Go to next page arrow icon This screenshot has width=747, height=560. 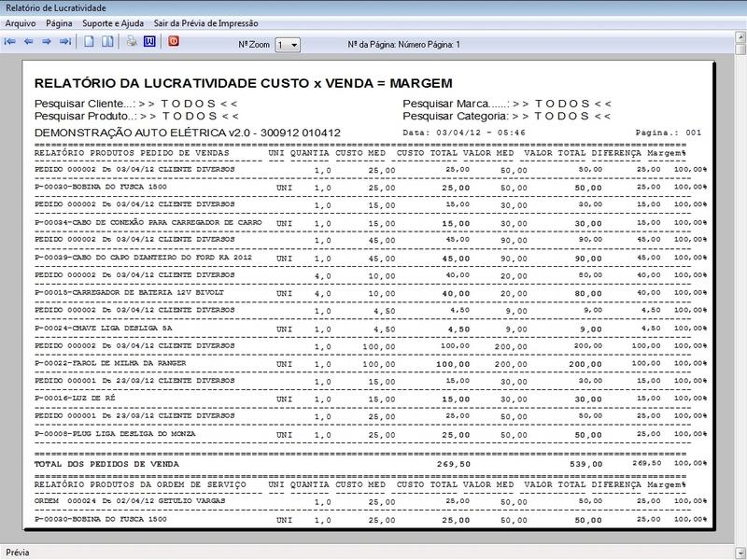[x=46, y=42]
